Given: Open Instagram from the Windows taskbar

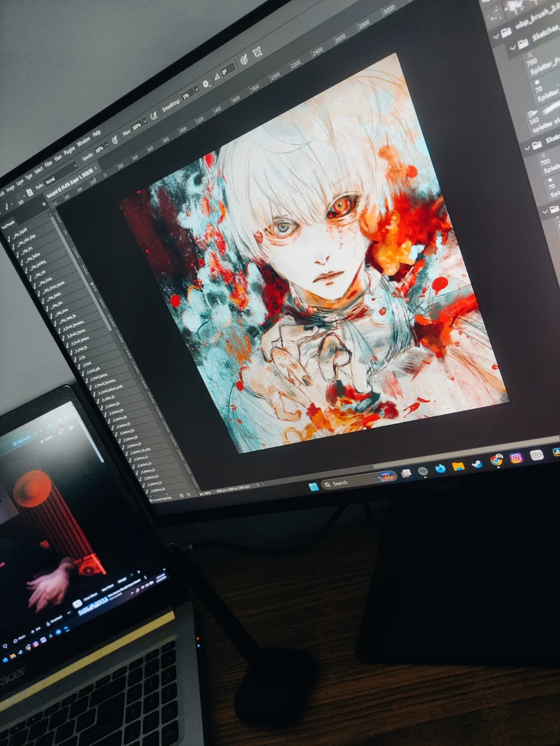Looking at the screenshot, I should click(516, 458).
